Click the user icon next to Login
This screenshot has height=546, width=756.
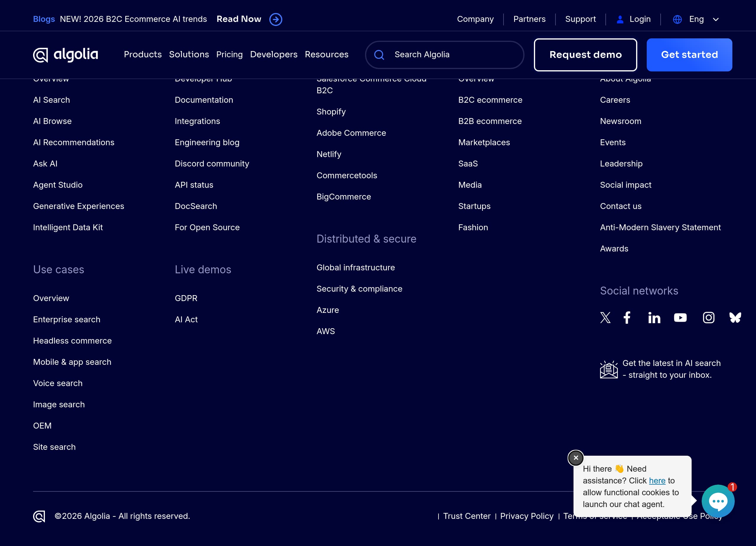[x=620, y=19]
